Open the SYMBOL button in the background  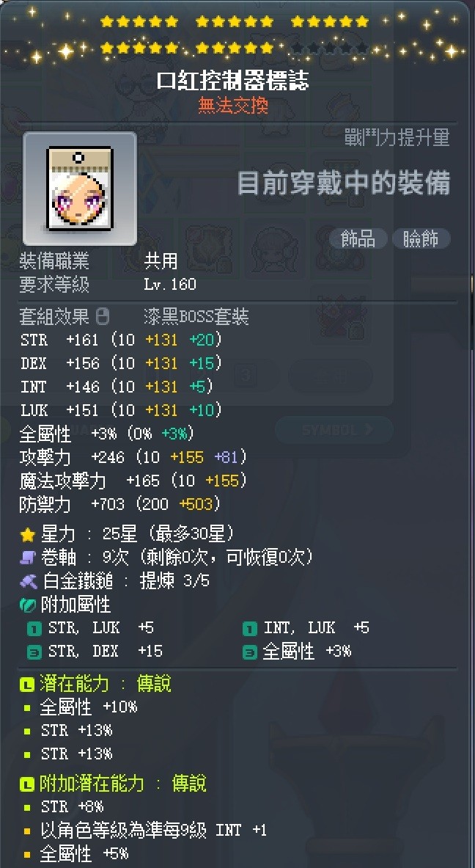pos(334,429)
